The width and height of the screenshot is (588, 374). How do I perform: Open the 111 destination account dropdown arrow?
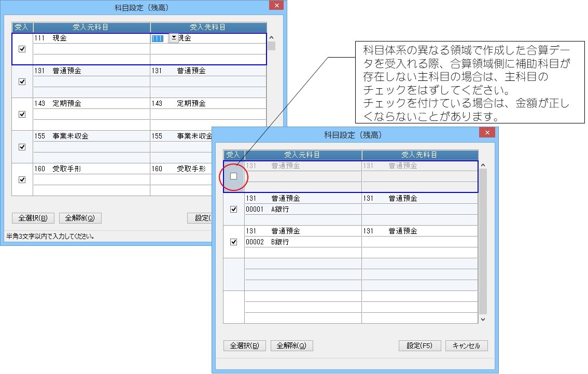click(x=174, y=38)
